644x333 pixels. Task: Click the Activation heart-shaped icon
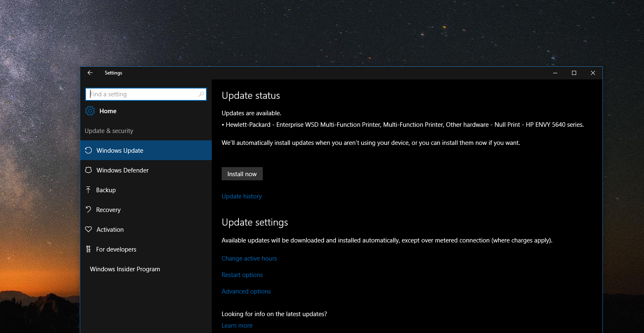88,229
